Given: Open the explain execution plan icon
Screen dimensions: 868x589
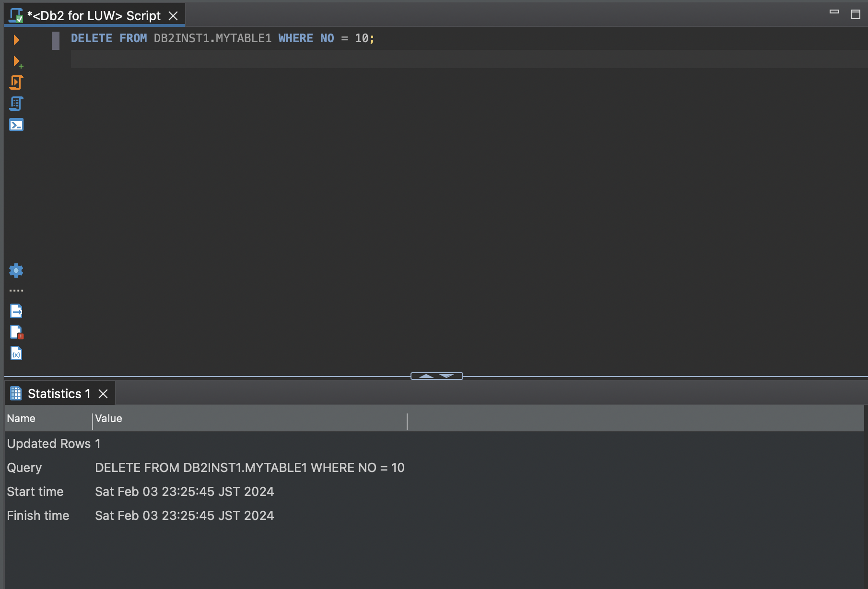Looking at the screenshot, I should coord(16,104).
